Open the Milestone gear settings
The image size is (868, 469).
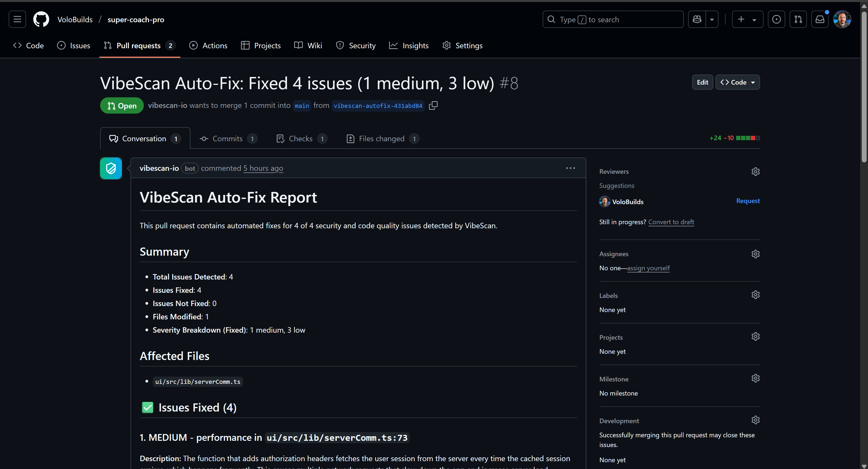755,378
